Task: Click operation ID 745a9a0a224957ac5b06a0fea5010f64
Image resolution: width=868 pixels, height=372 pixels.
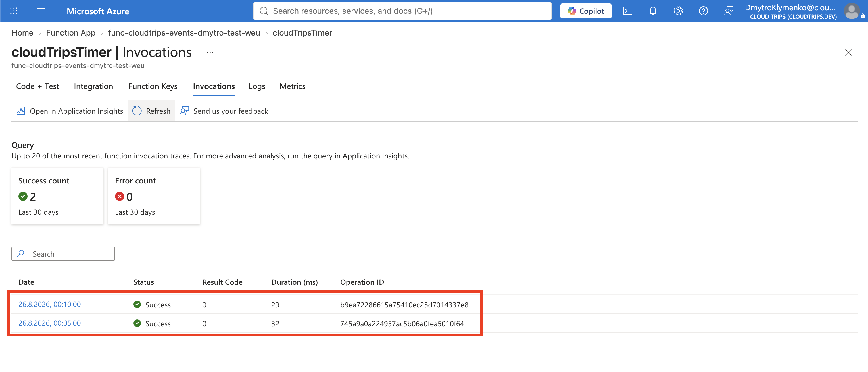Action: [402, 323]
